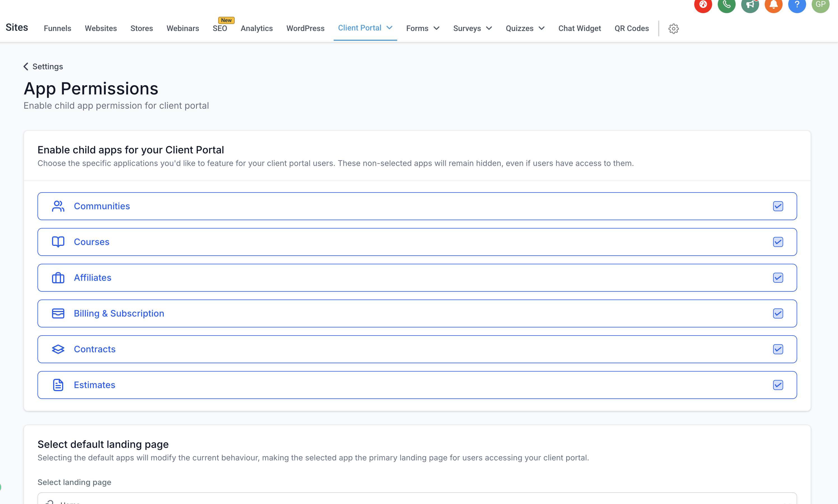Expand the Forms dropdown menu

[x=423, y=28]
